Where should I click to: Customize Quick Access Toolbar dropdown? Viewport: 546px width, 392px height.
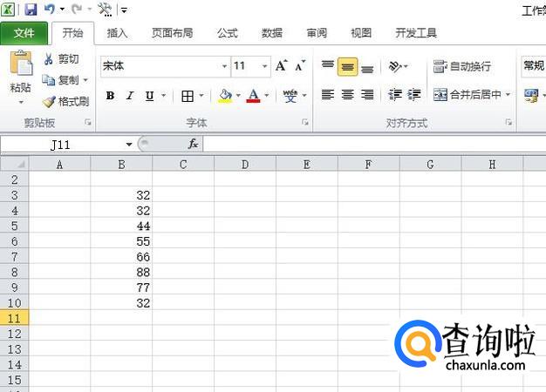(x=124, y=10)
